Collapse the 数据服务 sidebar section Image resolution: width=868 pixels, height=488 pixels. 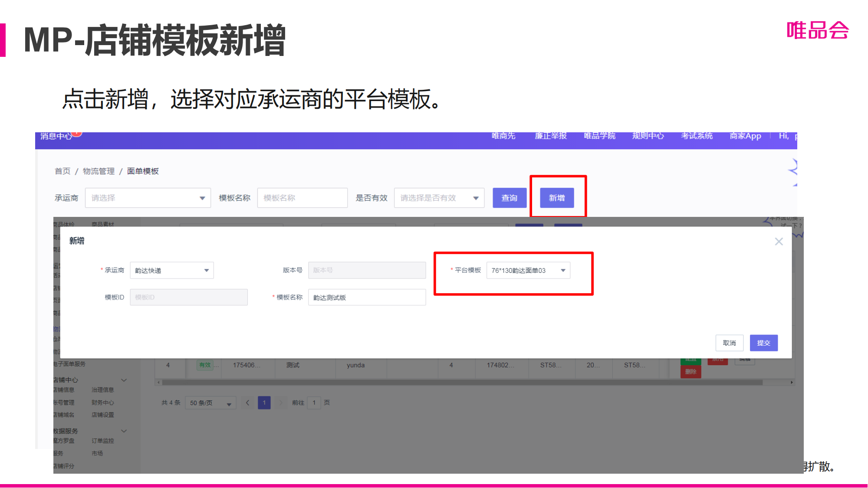pos(124,431)
